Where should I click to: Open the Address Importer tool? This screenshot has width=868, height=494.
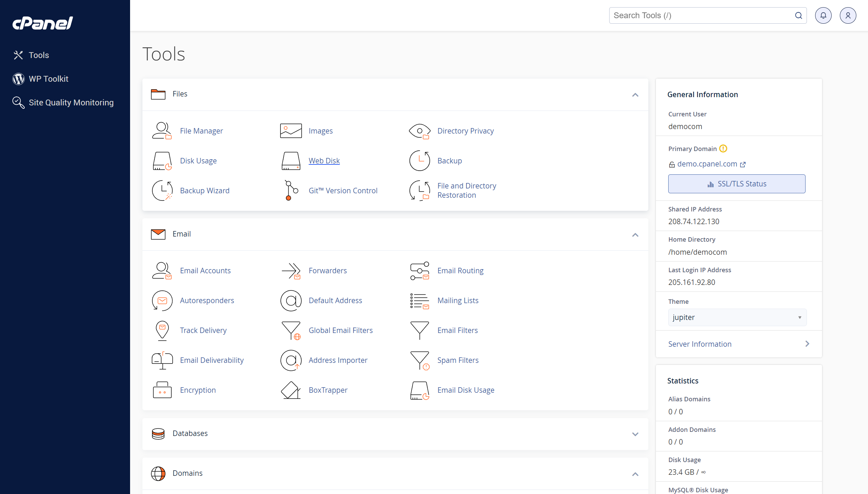[338, 360]
